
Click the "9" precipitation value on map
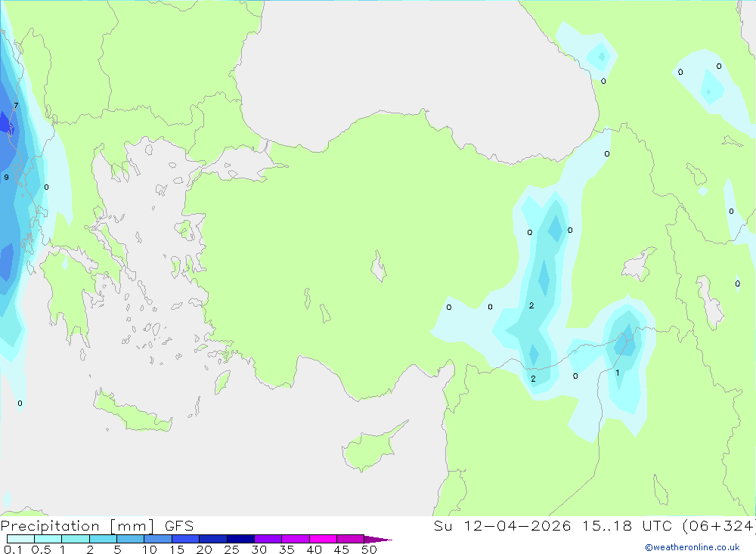(x=6, y=178)
